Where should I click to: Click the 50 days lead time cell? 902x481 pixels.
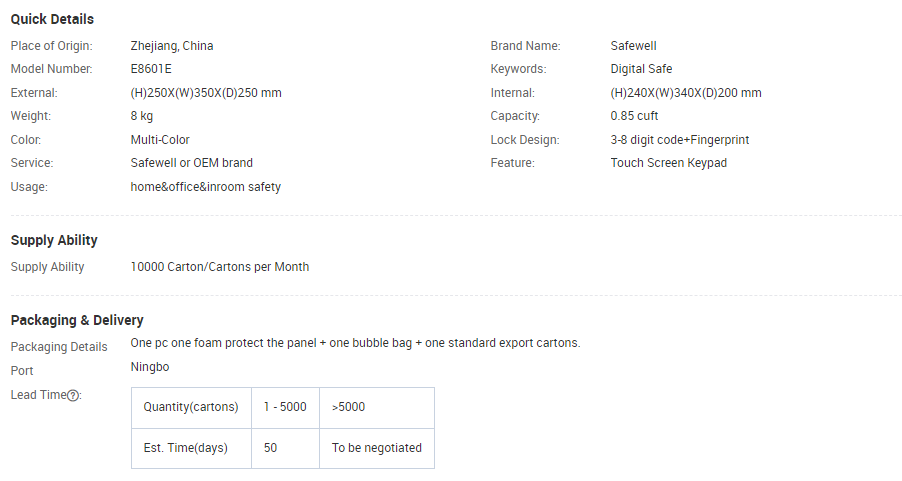[x=285, y=448]
